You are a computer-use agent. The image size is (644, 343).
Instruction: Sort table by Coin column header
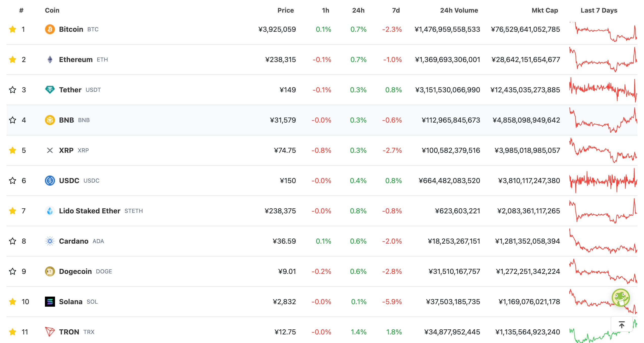coord(52,10)
